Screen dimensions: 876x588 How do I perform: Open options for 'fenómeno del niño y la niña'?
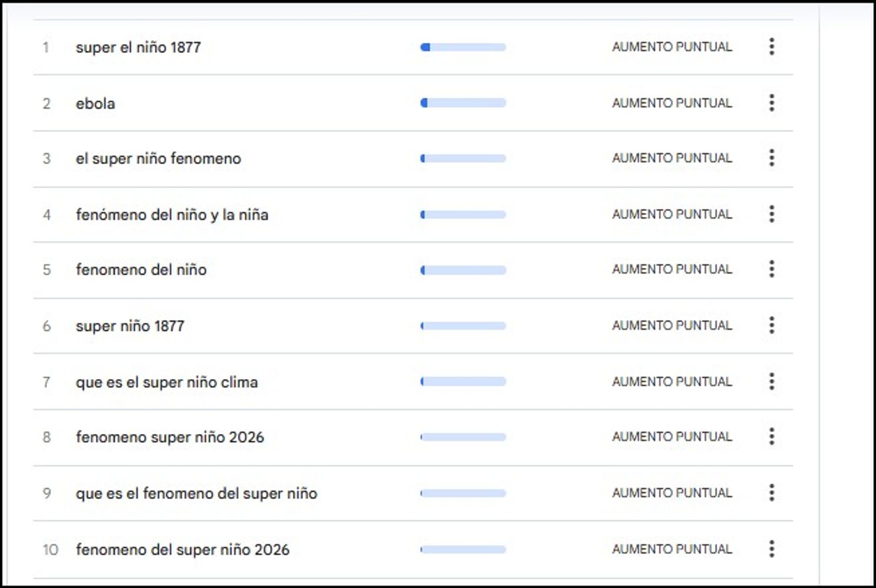pyautogui.click(x=771, y=214)
